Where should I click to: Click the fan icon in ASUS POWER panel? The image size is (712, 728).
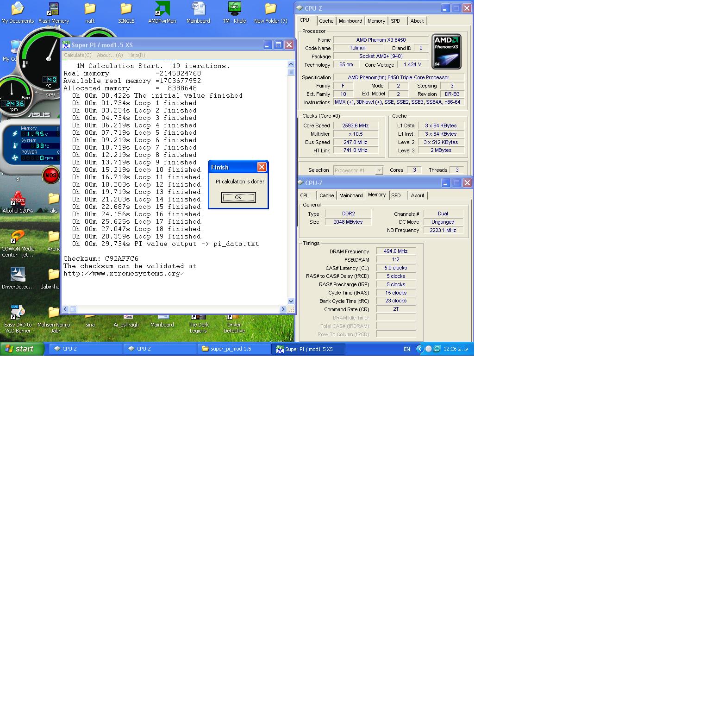pos(15,157)
